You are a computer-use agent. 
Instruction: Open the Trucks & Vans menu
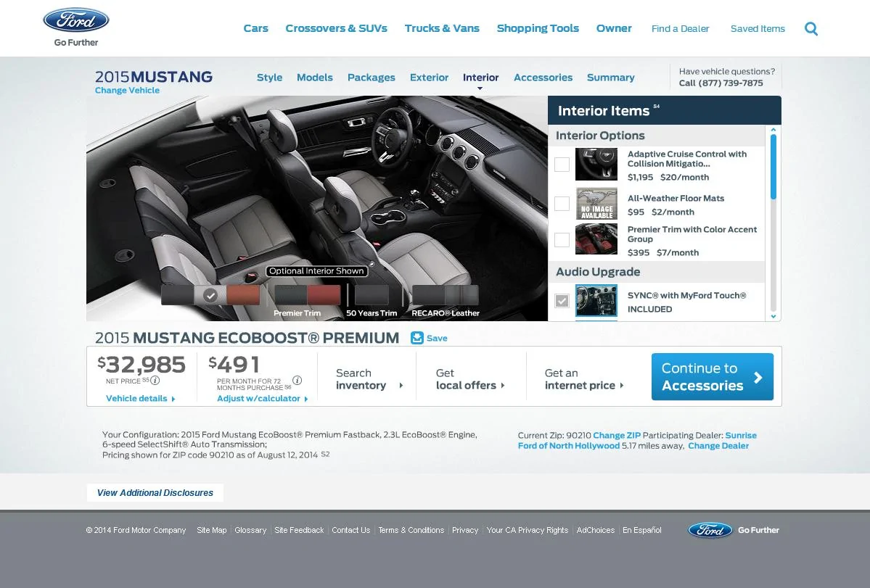[x=442, y=28]
